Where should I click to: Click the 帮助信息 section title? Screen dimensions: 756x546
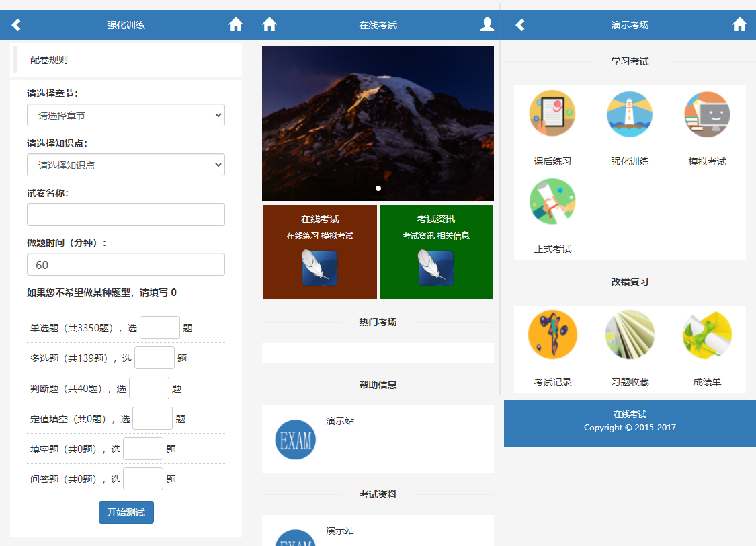pos(378,385)
